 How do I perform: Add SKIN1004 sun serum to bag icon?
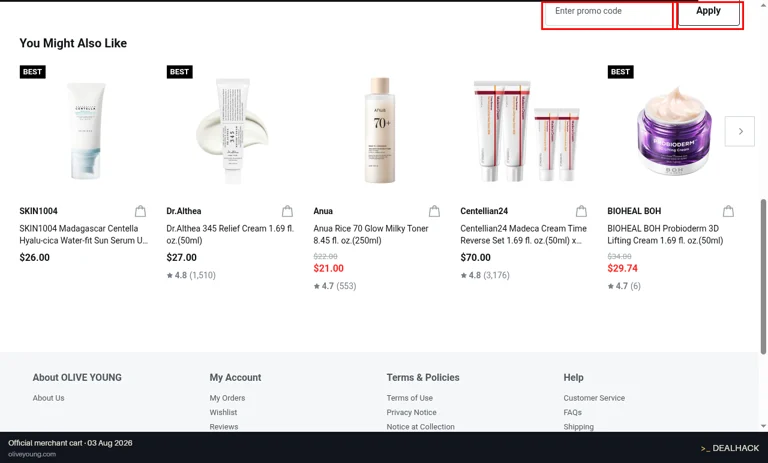coord(141,211)
